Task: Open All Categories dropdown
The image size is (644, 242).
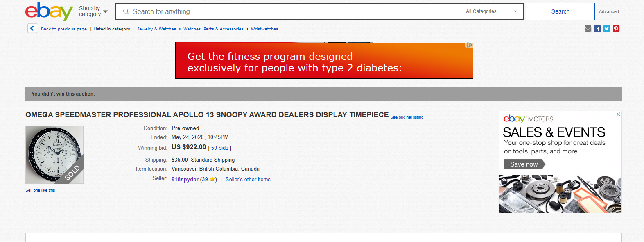Action: pyautogui.click(x=491, y=11)
